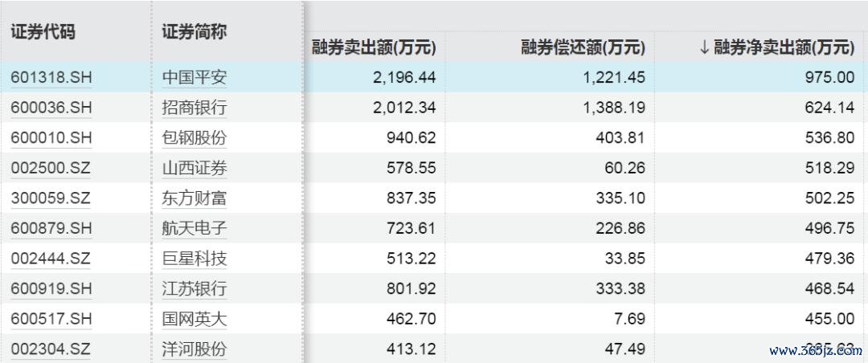Open stock code 600879.SH link
This screenshot has height=363, width=868.
coord(51,228)
